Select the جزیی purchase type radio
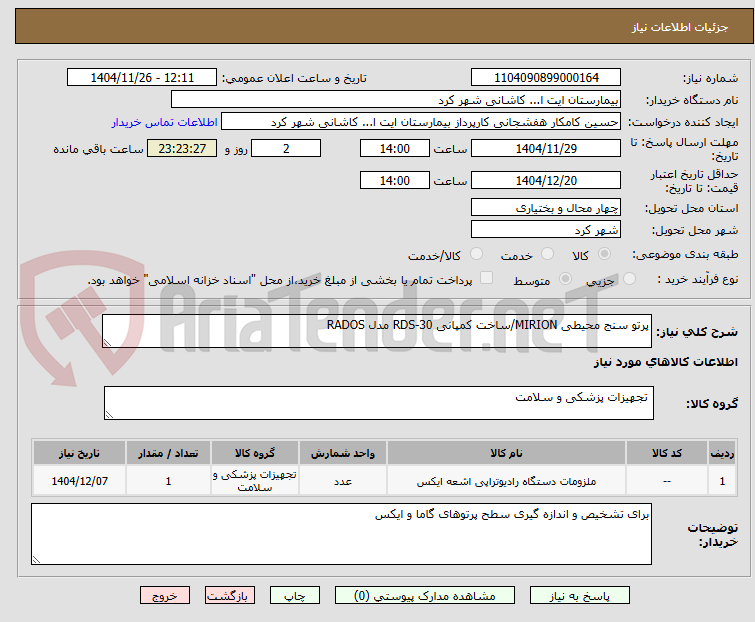This screenshot has height=622, width=755. click(629, 279)
